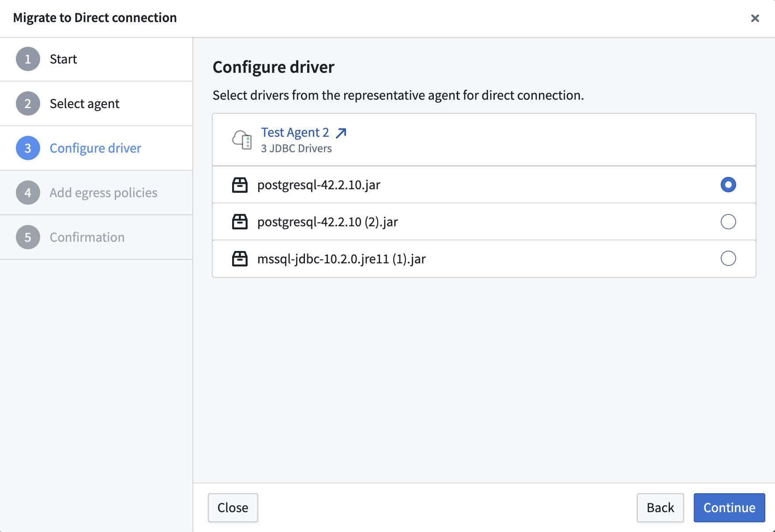
Task: Go to the Start step
Action: point(63,59)
